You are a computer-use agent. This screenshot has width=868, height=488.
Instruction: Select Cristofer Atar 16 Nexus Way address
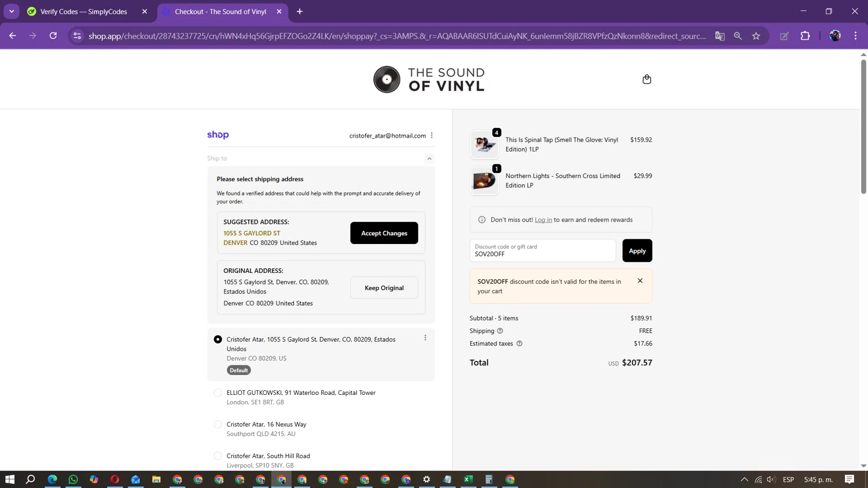tap(218, 424)
